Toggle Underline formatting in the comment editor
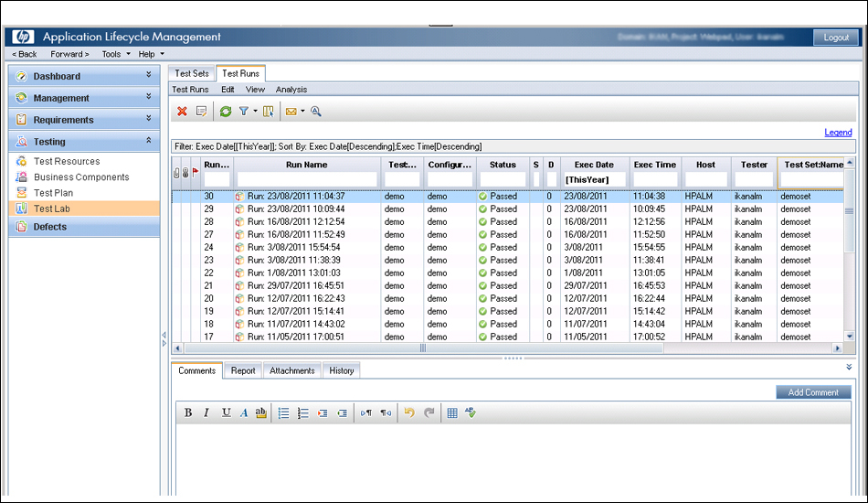The height and width of the screenshot is (503, 868). coord(226,412)
